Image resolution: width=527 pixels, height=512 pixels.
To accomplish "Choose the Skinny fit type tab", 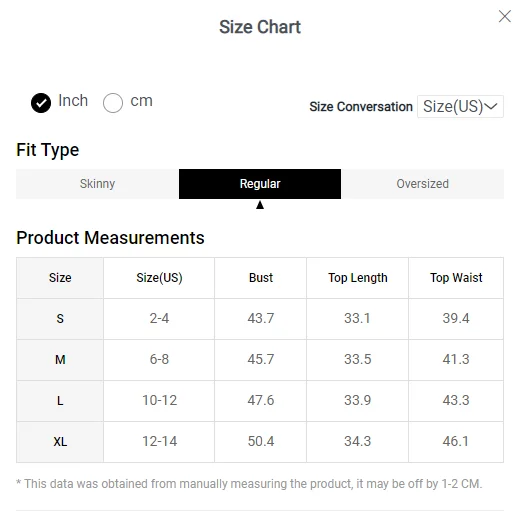I will (97, 184).
